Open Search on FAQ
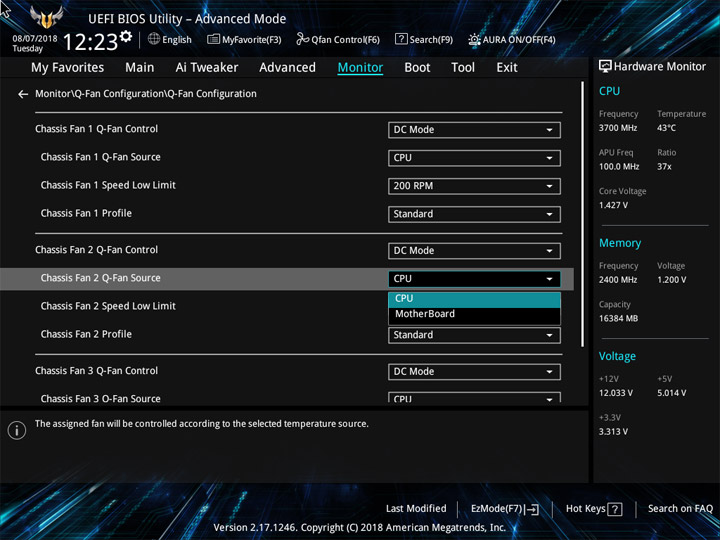This screenshot has height=540, width=720. pos(680,509)
